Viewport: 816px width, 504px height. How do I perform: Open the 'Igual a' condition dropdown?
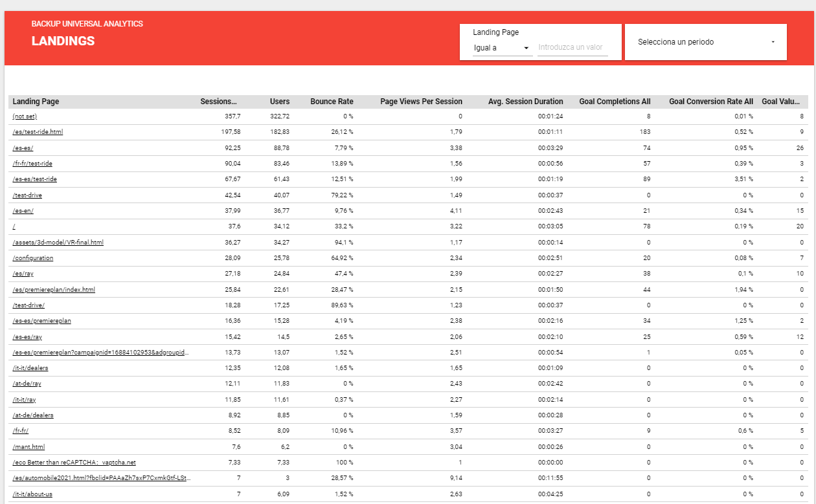(502, 48)
